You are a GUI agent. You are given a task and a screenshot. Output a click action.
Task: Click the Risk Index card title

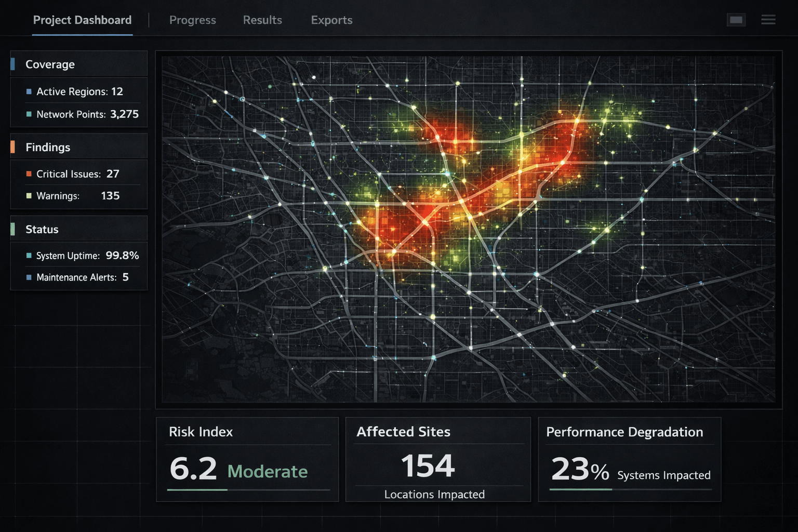[201, 432]
